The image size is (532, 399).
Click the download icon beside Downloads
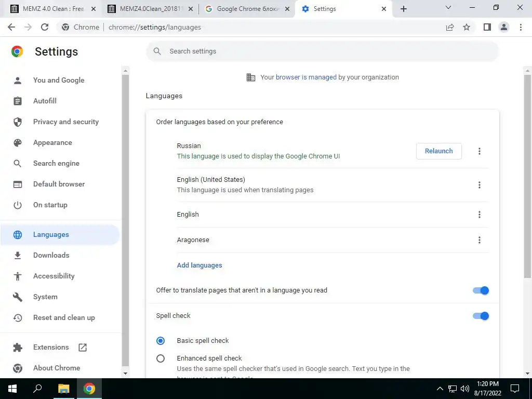[x=18, y=256]
